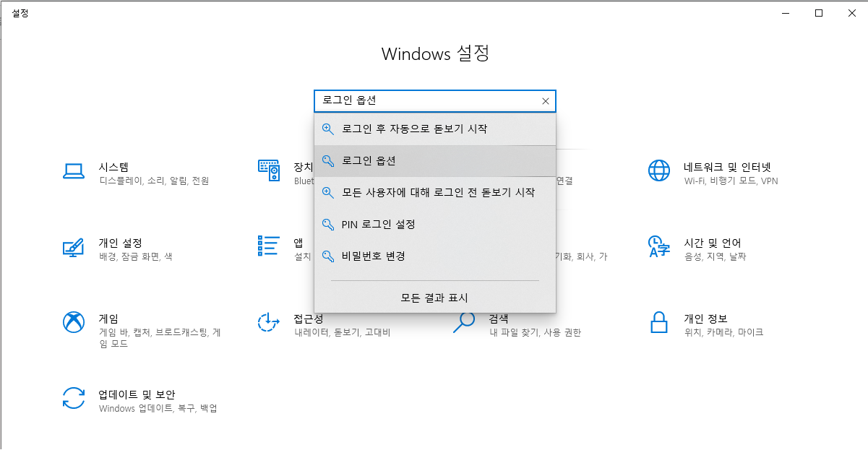This screenshot has width=868, height=450.
Task: Click magnifier icon beside 로그인 후 자동으로 돋보기 시작
Action: 328,129
